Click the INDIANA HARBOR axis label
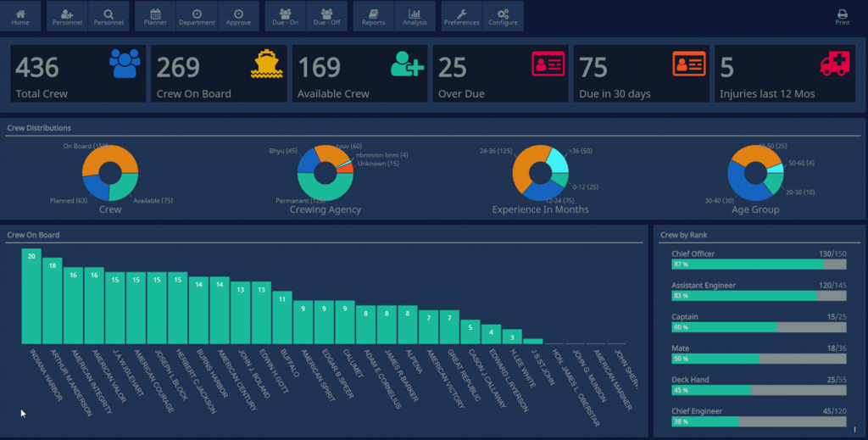The width and height of the screenshot is (868, 440). pyautogui.click(x=46, y=375)
